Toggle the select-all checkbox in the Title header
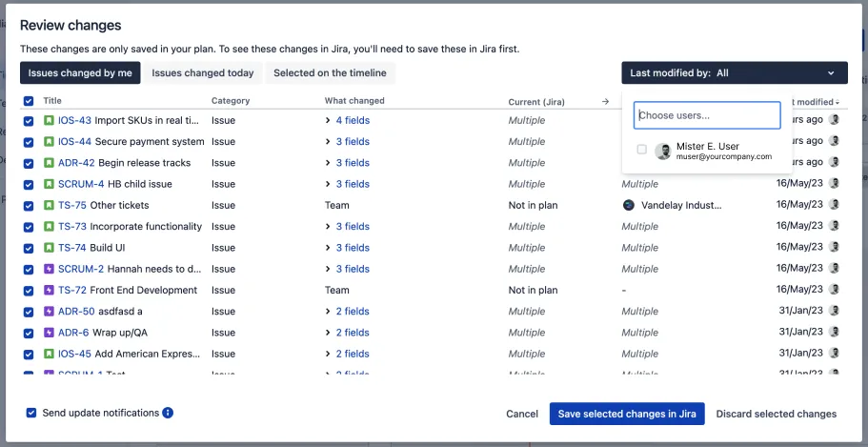The width and height of the screenshot is (868, 447). [x=29, y=101]
